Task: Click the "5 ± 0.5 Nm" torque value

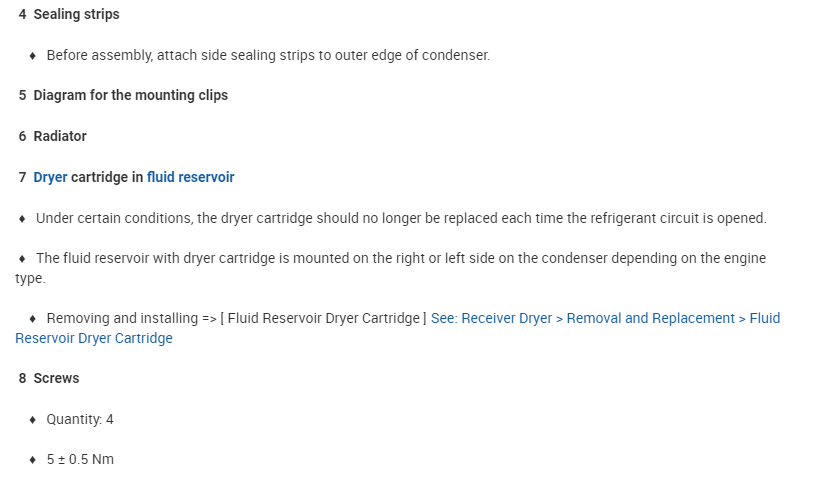Action: [x=80, y=460]
